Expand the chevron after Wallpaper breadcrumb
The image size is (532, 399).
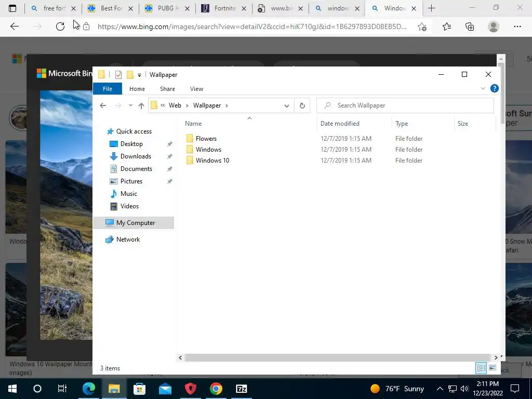click(227, 105)
